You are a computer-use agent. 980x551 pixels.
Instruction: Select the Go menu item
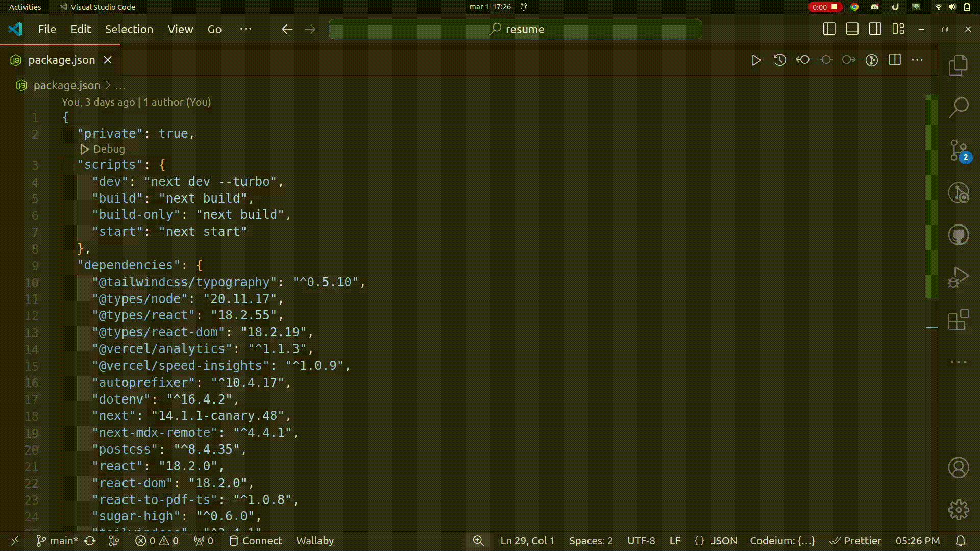[215, 29]
